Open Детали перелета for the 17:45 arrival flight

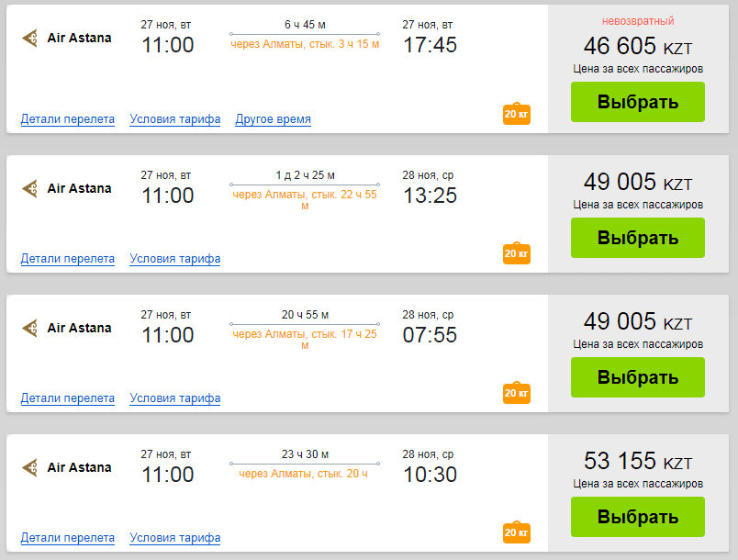(68, 119)
